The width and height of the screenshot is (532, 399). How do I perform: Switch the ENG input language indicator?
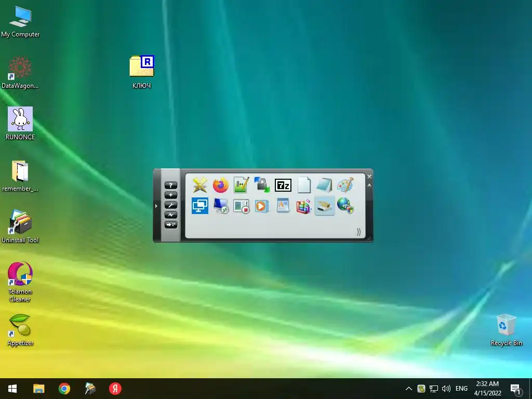tap(461, 389)
